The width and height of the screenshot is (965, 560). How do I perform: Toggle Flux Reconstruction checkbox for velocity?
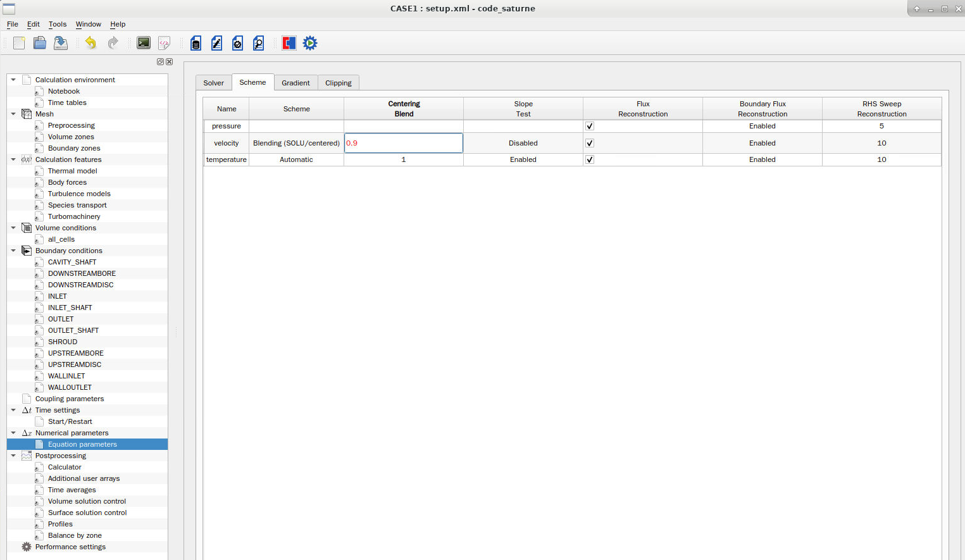(590, 143)
